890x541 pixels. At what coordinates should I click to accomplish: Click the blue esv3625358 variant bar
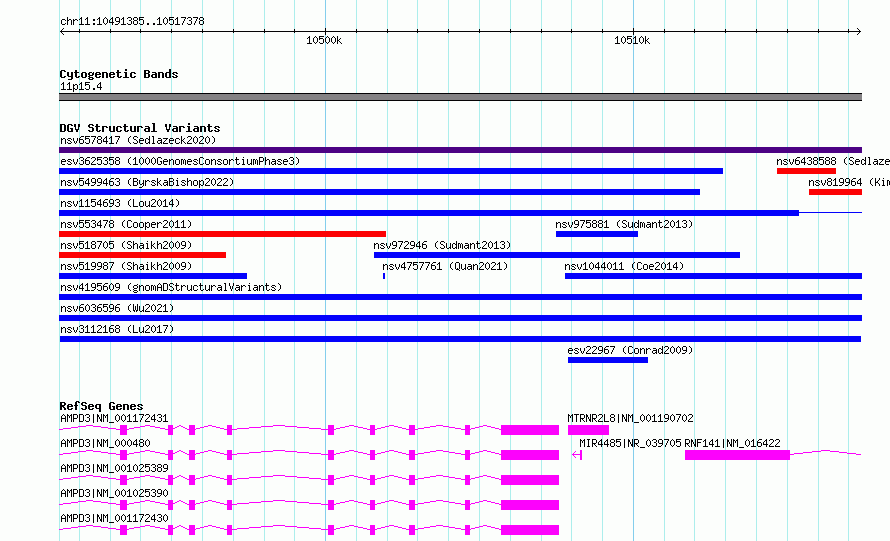click(x=391, y=171)
